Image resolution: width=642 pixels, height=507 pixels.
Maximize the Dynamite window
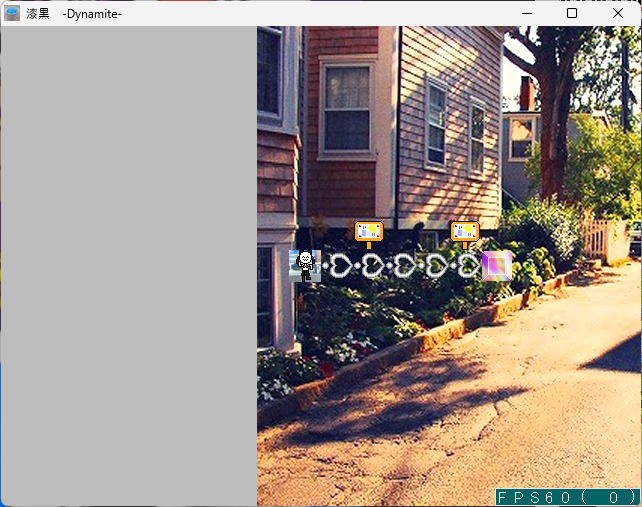click(572, 14)
